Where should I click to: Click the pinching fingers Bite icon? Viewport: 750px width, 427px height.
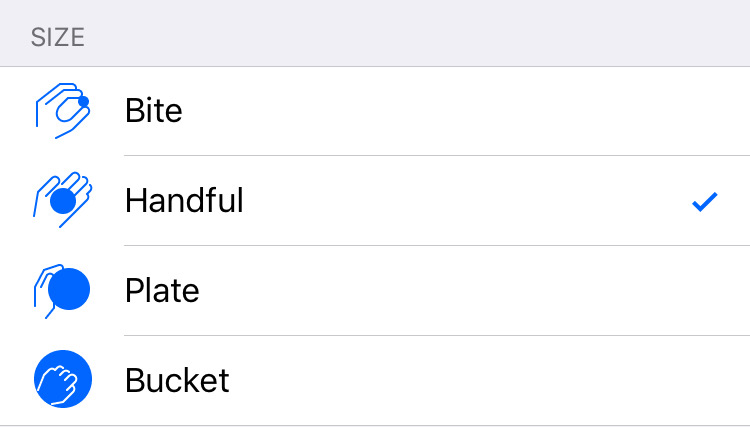(63, 111)
